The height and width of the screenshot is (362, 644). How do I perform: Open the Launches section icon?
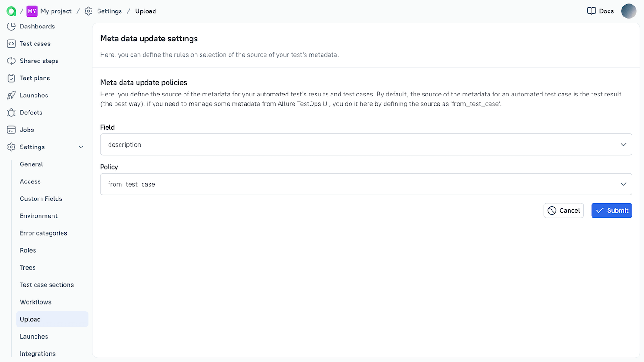pos(11,95)
